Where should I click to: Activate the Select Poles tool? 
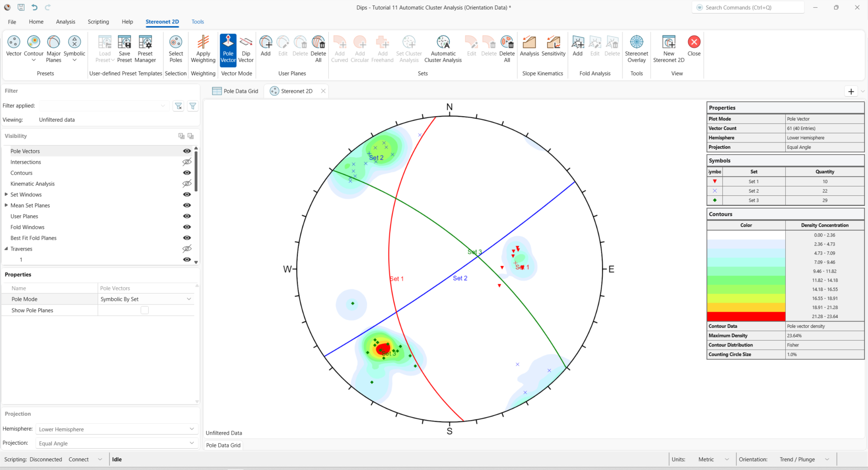[176, 49]
